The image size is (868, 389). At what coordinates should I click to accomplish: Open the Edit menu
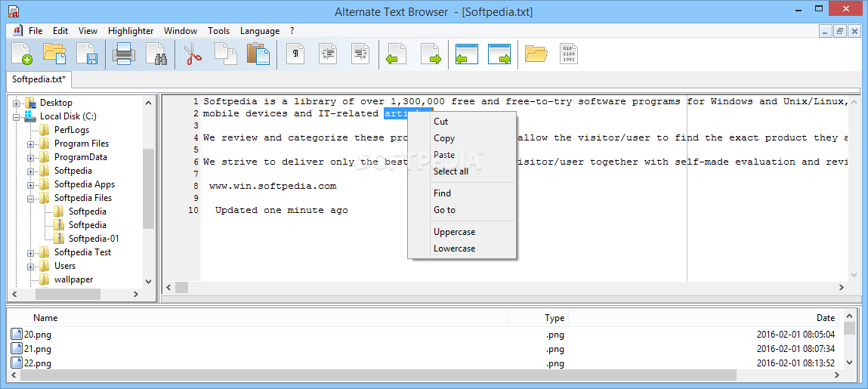tap(60, 31)
